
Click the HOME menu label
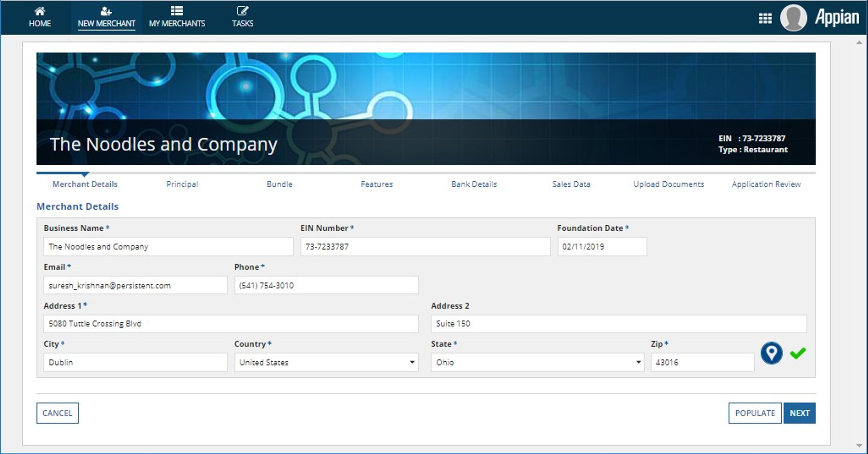[x=40, y=23]
